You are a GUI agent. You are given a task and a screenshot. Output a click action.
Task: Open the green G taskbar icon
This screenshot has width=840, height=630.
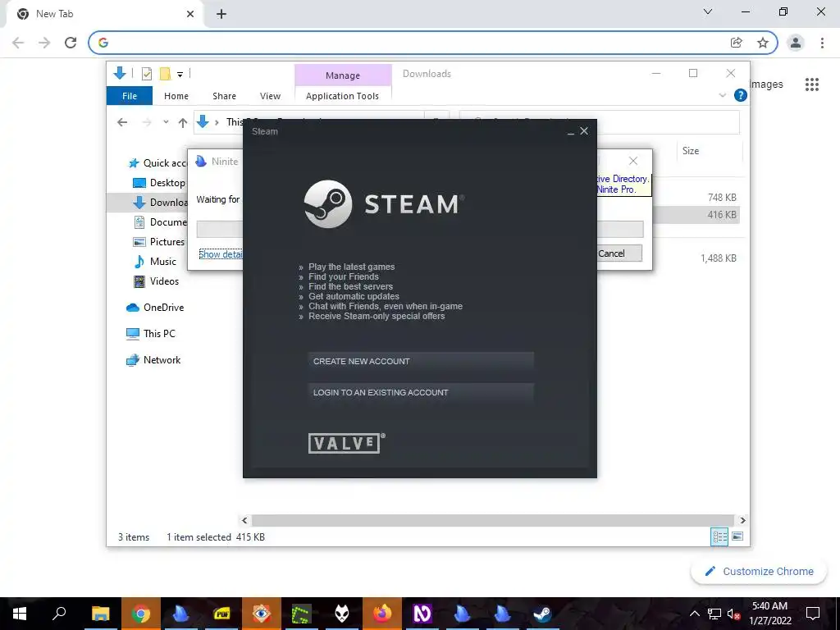tap(302, 614)
